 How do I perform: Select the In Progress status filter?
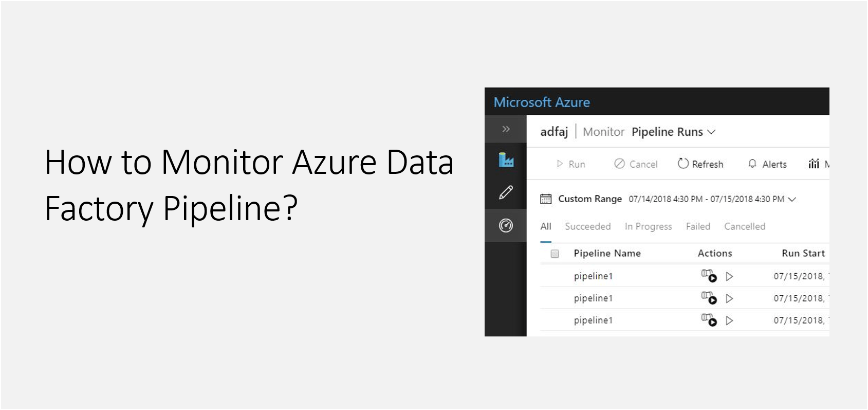click(x=648, y=226)
